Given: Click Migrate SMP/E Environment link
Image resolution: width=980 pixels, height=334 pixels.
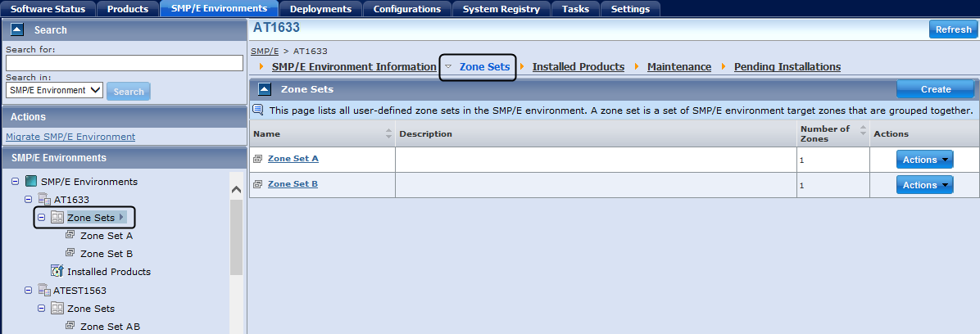Looking at the screenshot, I should point(70,137).
